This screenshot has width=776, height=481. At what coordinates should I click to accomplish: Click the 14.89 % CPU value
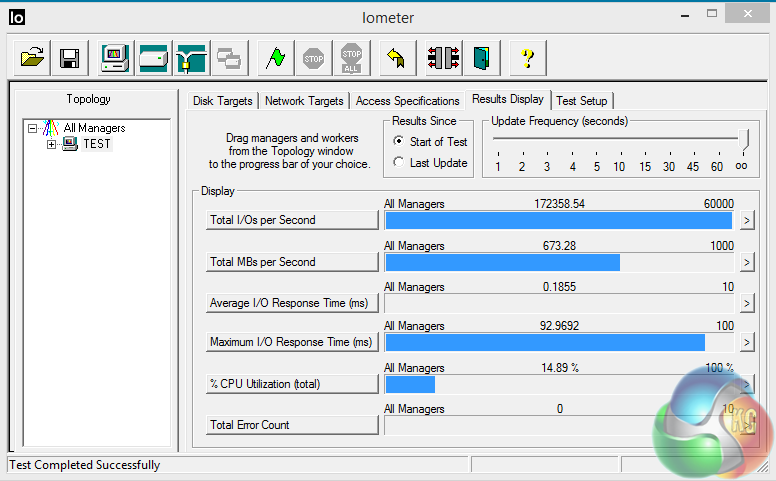pos(560,368)
